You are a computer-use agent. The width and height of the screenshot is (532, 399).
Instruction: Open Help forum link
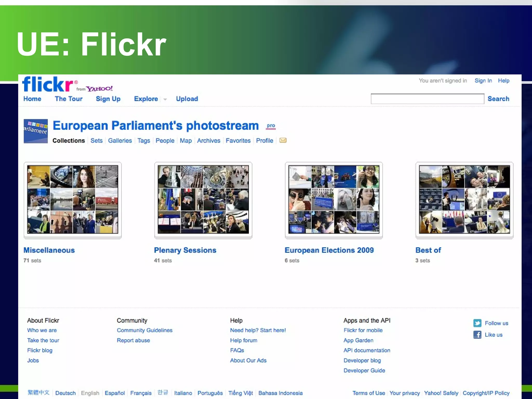(244, 340)
